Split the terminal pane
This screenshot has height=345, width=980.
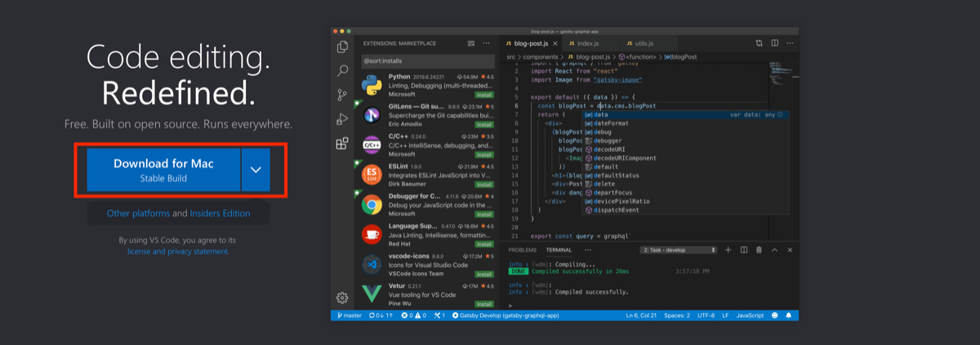click(744, 249)
